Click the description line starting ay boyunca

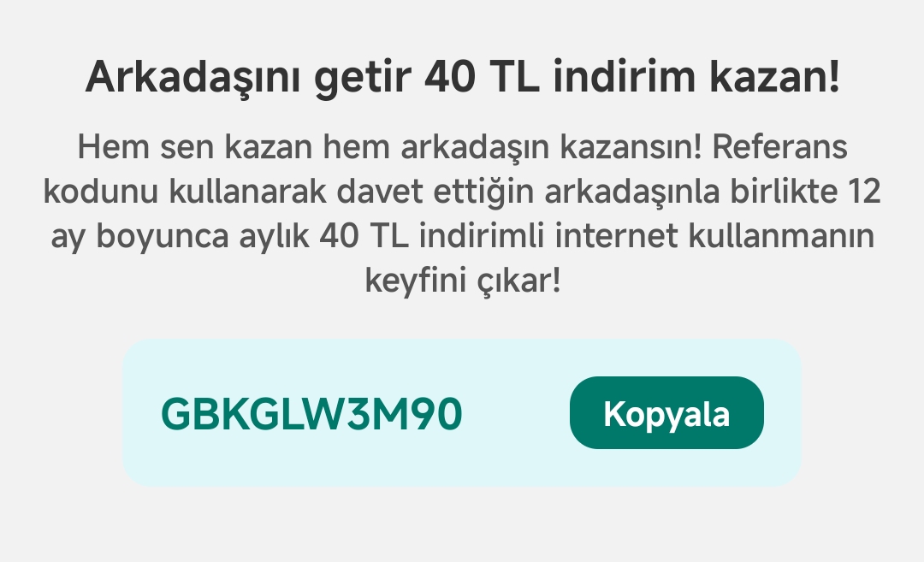(x=463, y=237)
